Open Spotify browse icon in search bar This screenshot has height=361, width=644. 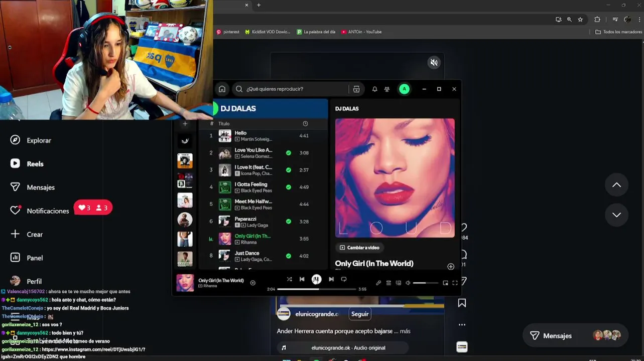pyautogui.click(x=356, y=89)
